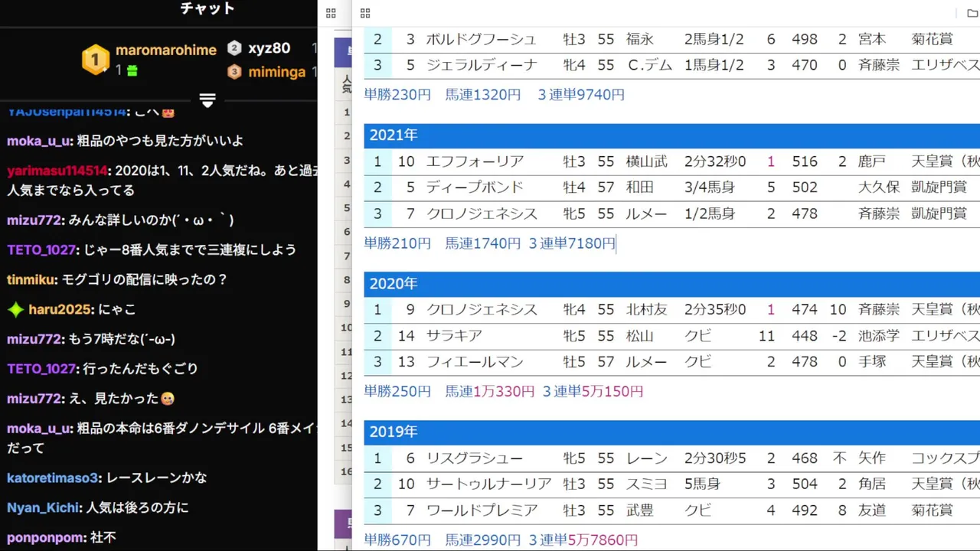980x551 pixels.
Task: Click the message じゃー8番人気までで三連複にしよう
Action: tap(188, 249)
